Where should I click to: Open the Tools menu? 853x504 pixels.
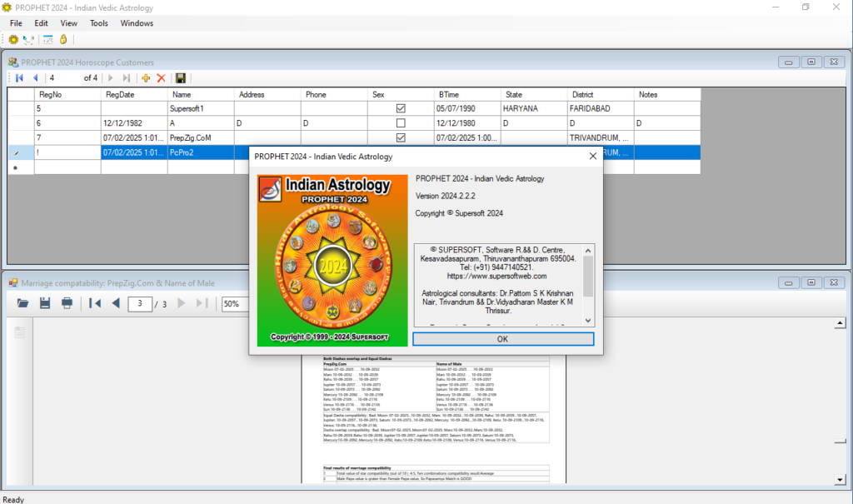(99, 22)
